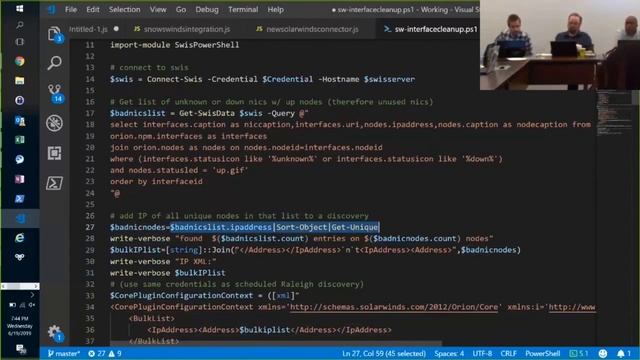Click the warnings count 9 in status bar
The height and width of the screenshot is (360, 640).
115,353
